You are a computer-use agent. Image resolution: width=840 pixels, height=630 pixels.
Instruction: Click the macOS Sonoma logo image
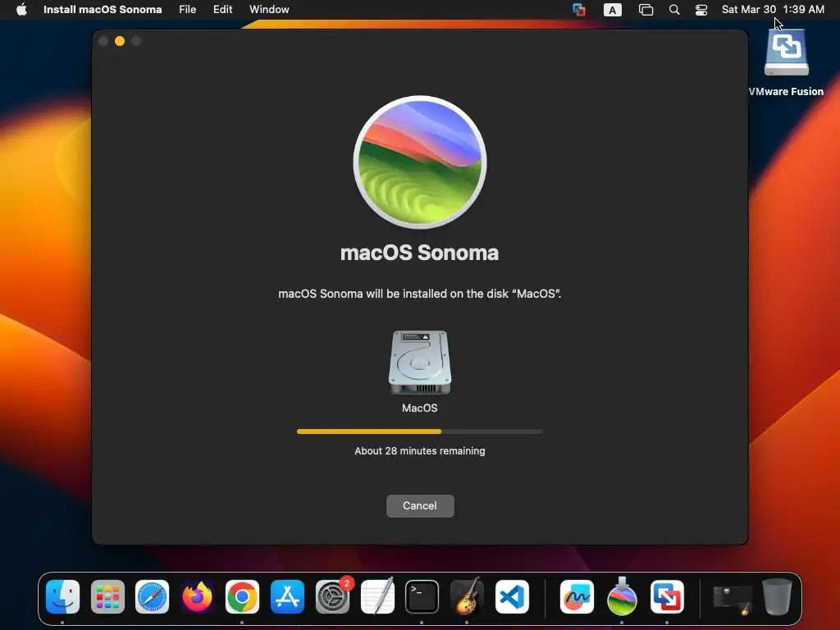coord(420,162)
